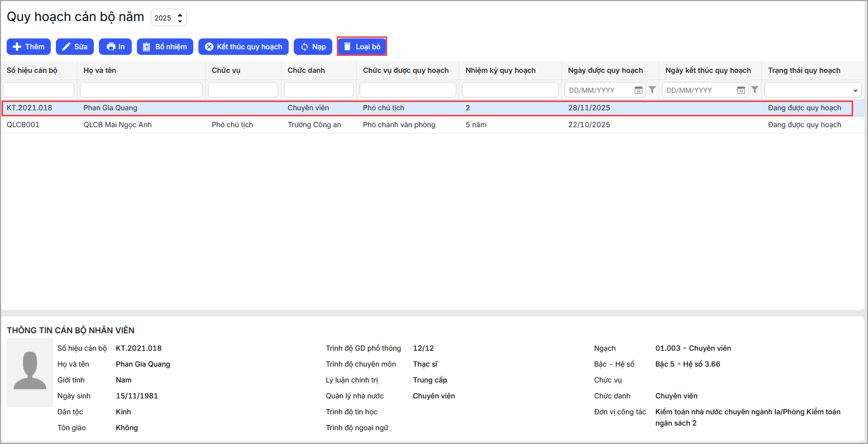Open Bổ nhiệm appointment action
This screenshot has height=444, width=868.
point(165,47)
